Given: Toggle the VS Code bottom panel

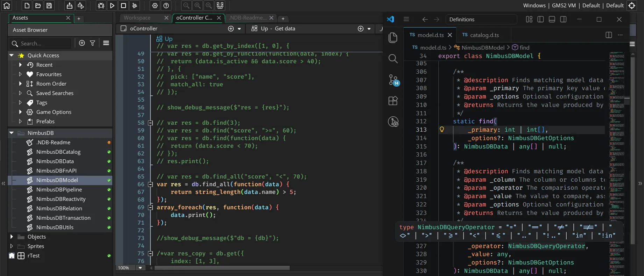Looking at the screenshot, I should point(552,19).
